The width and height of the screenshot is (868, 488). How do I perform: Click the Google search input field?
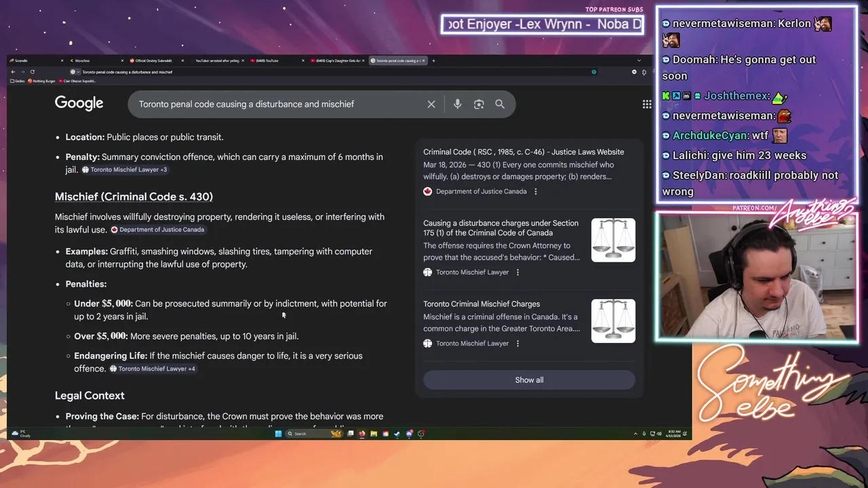pyautogui.click(x=278, y=104)
